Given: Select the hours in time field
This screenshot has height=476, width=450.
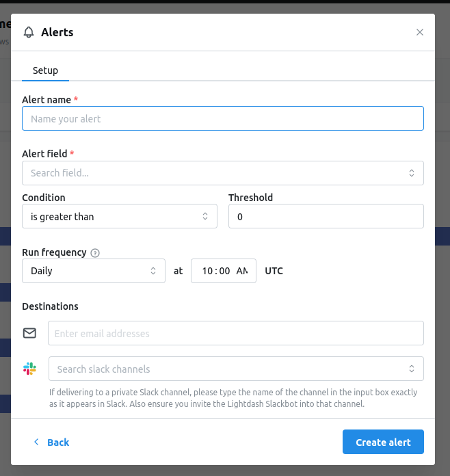Looking at the screenshot, I should pyautogui.click(x=207, y=271).
